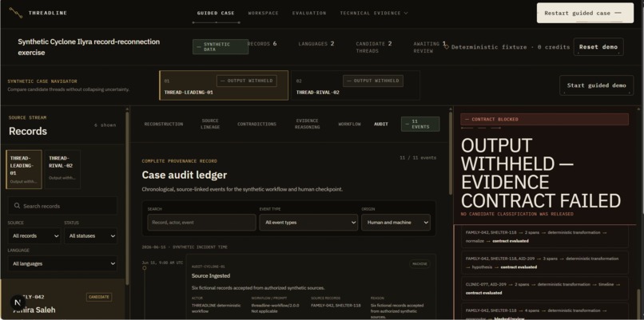Expand the Technical Evidence menu
The height and width of the screenshot is (320, 644).
tap(374, 13)
